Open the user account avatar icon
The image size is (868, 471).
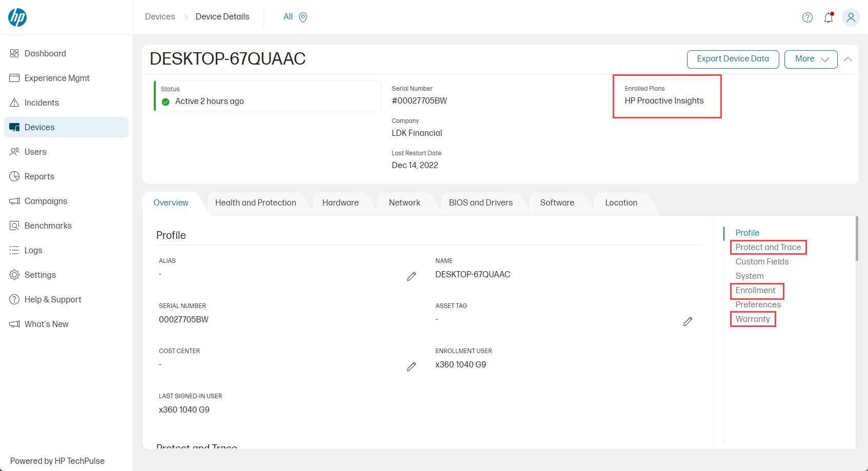[x=851, y=17]
